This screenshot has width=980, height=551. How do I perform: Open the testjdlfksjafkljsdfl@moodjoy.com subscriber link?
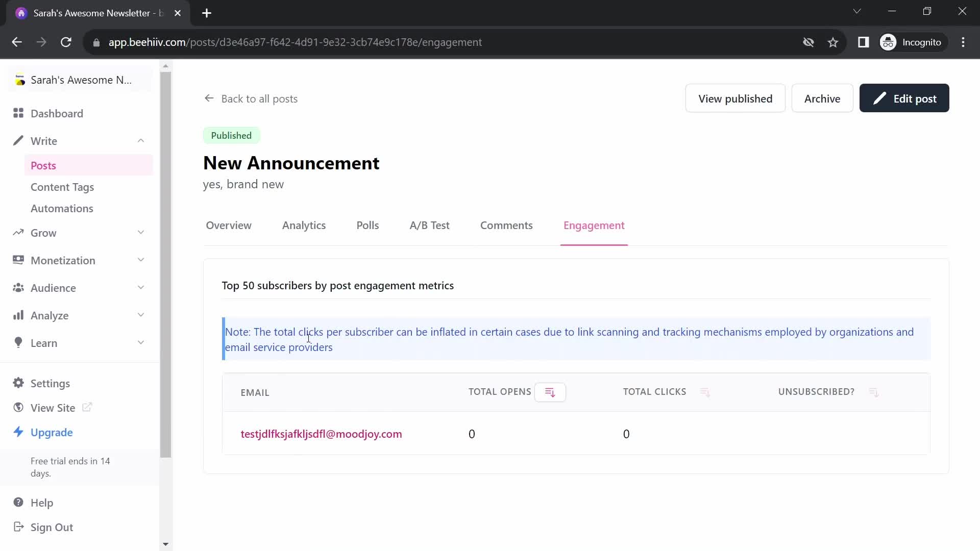click(321, 434)
